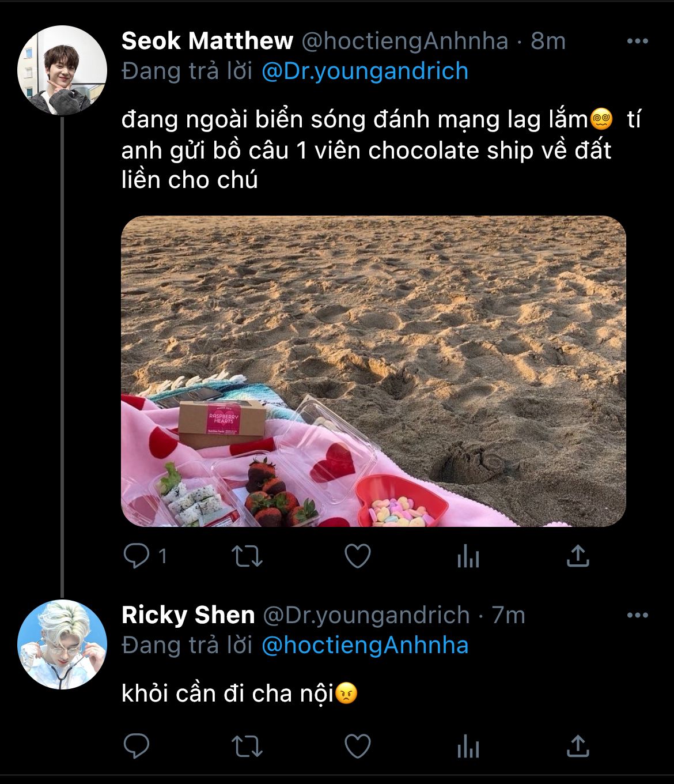View analytics for Ricky Shen's reply
The height and width of the screenshot is (784, 674).
(468, 747)
